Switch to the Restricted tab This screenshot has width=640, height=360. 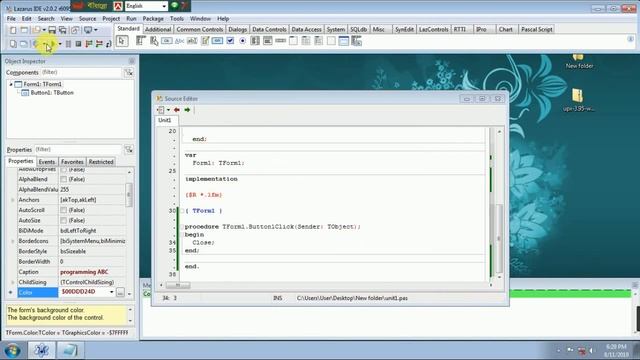click(x=101, y=162)
